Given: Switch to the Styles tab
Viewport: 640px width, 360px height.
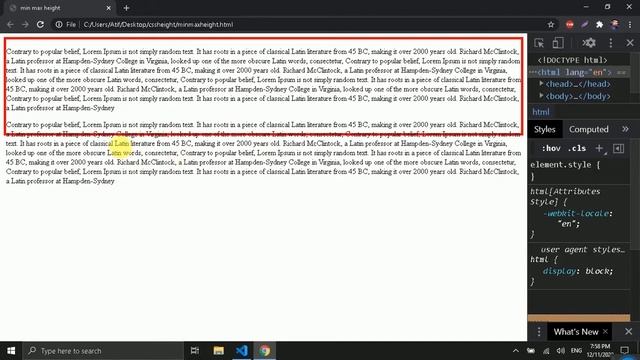Looking at the screenshot, I should pos(545,129).
